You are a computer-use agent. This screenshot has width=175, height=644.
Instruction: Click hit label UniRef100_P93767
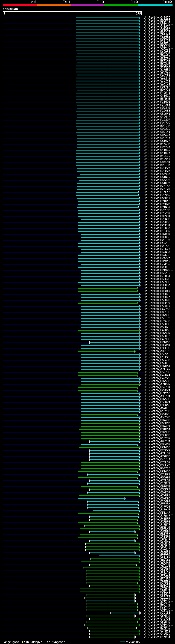pyautogui.click(x=157, y=87)
